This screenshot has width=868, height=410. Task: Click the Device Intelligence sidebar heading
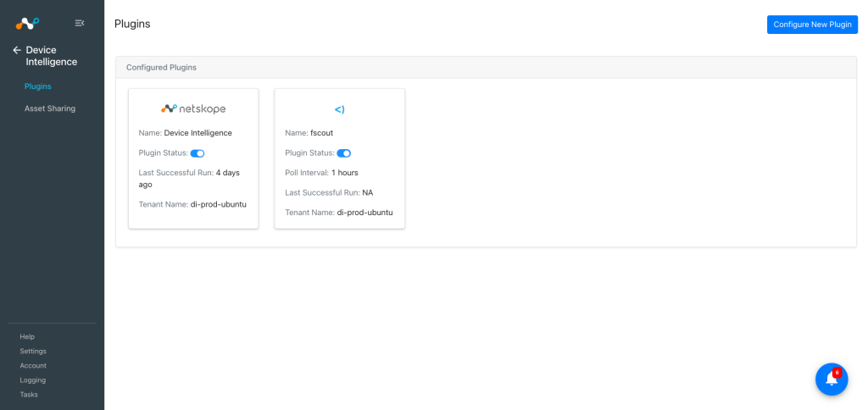pos(52,56)
